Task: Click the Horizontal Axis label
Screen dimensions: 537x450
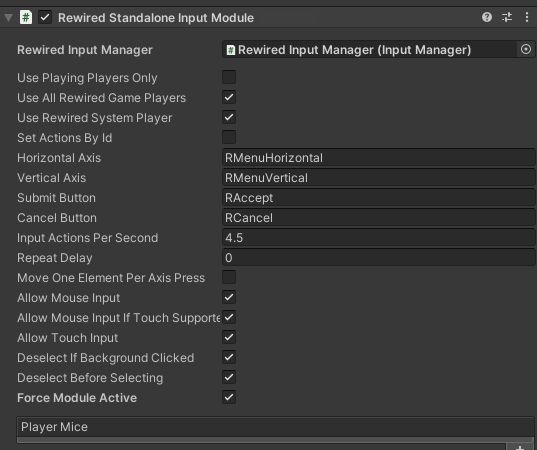Action: coord(59,158)
